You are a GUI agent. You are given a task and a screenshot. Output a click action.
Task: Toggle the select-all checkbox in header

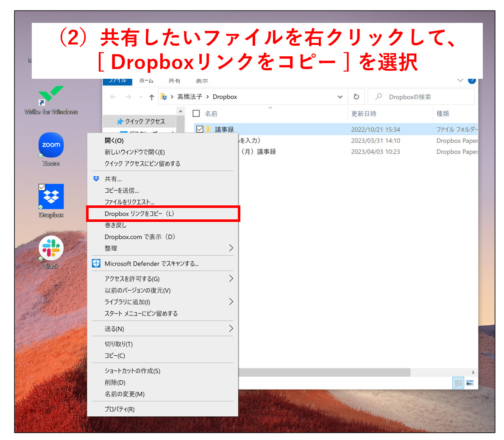[x=196, y=113]
